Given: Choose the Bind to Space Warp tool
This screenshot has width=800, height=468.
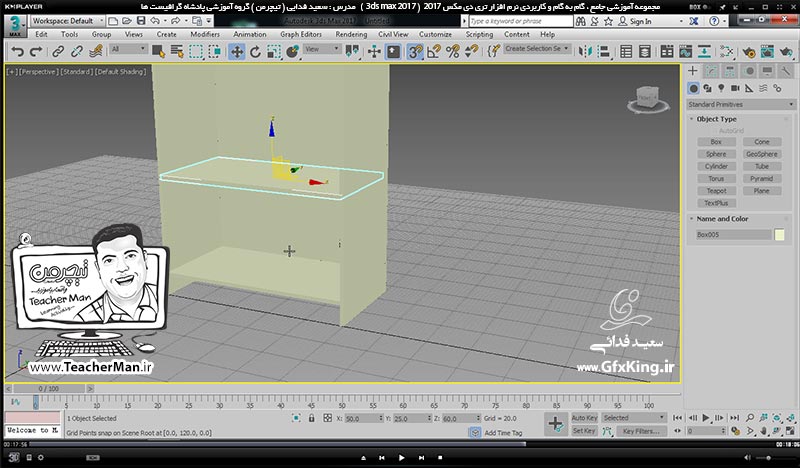Looking at the screenshot, I should point(96,52).
